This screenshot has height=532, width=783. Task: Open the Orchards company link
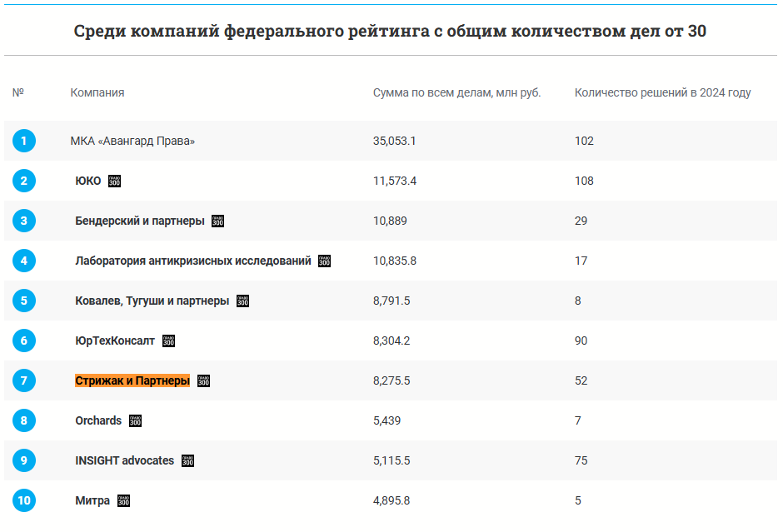click(x=98, y=420)
